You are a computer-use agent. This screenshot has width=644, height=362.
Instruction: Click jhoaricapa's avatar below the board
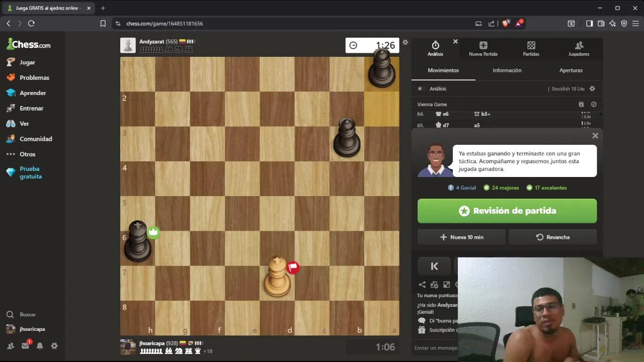pos(128,347)
